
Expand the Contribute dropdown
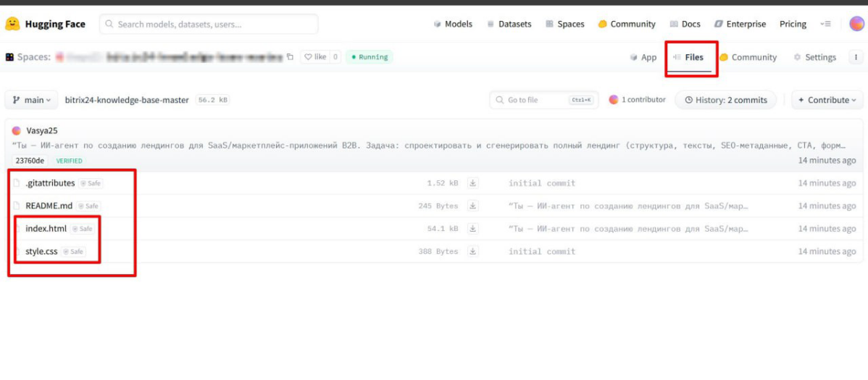pos(827,100)
